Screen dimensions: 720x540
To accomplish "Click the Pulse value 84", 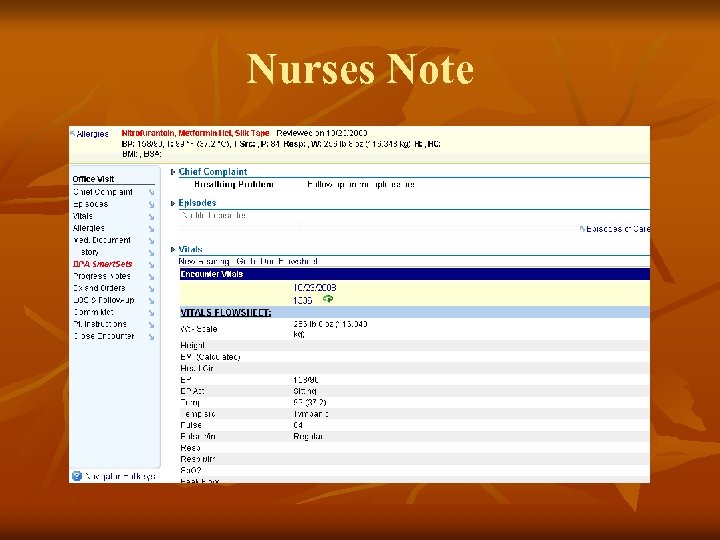I will (298, 425).
